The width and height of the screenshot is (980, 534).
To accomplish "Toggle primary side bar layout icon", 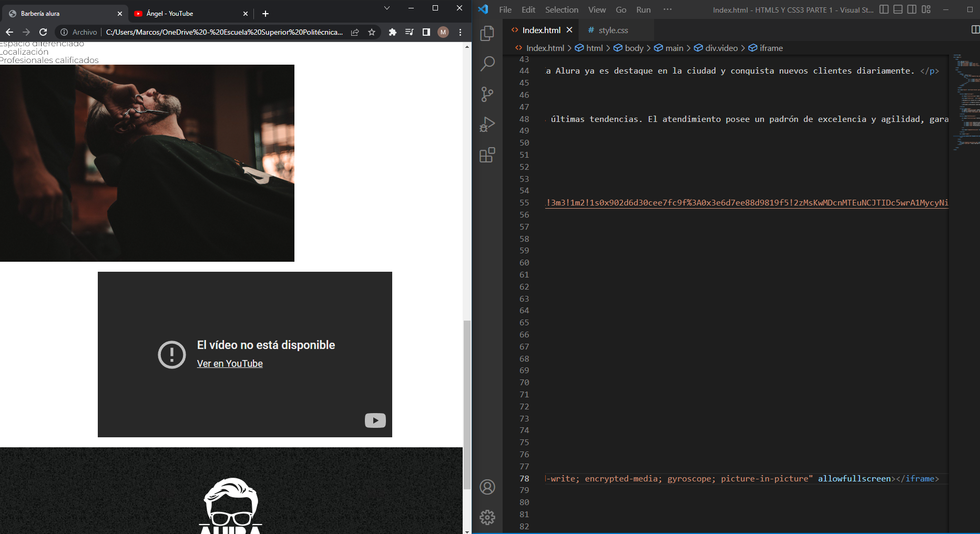I will click(x=884, y=9).
